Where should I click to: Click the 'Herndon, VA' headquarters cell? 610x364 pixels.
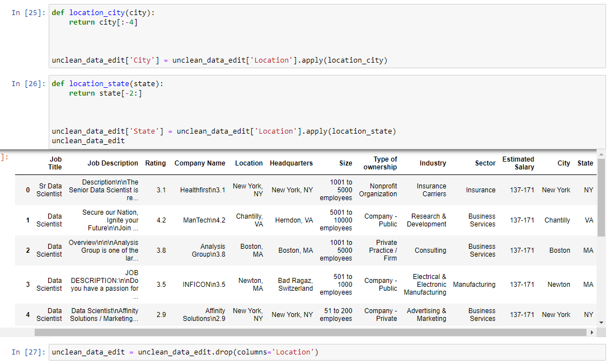click(x=294, y=220)
